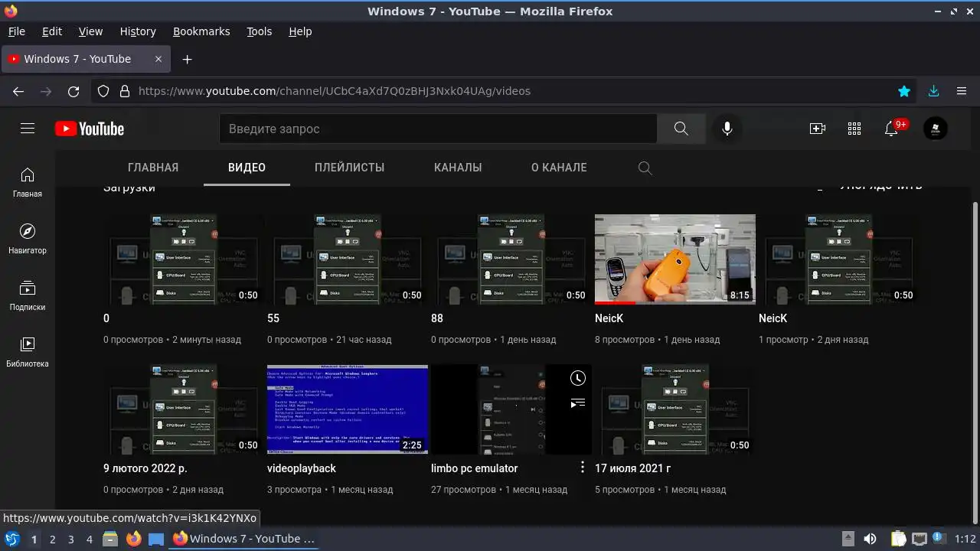Select the Windows 7 - YouTube taskbar window button
The height and width of the screenshot is (551, 980).
coord(243,539)
